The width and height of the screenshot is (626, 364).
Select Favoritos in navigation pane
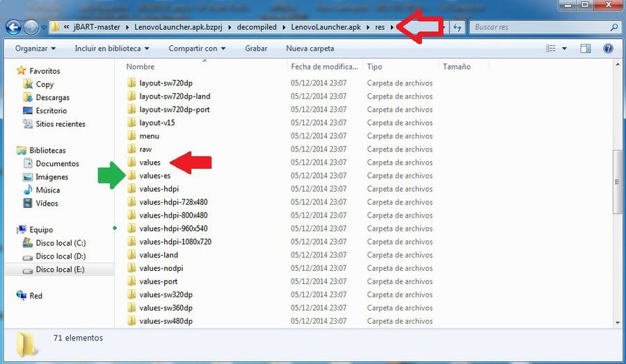[45, 71]
